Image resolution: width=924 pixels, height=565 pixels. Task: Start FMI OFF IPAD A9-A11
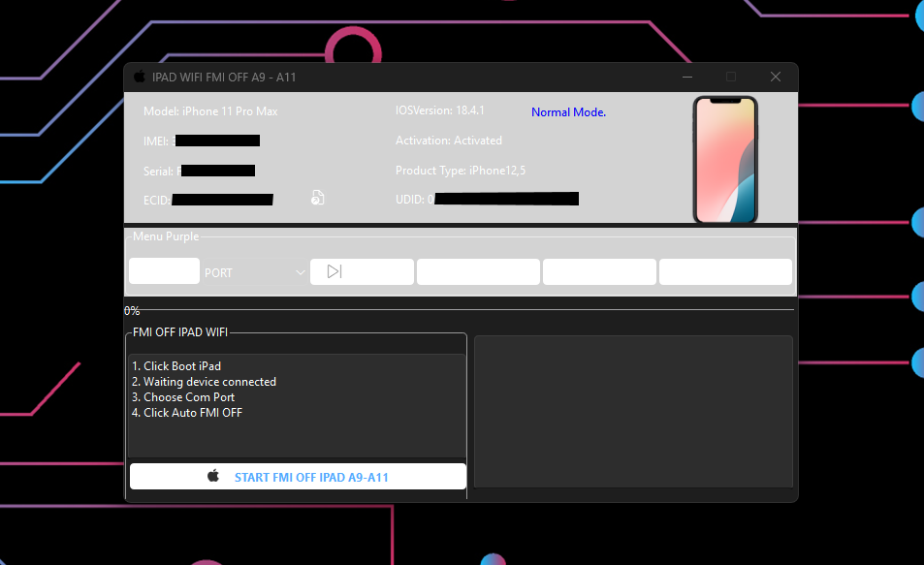(298, 477)
